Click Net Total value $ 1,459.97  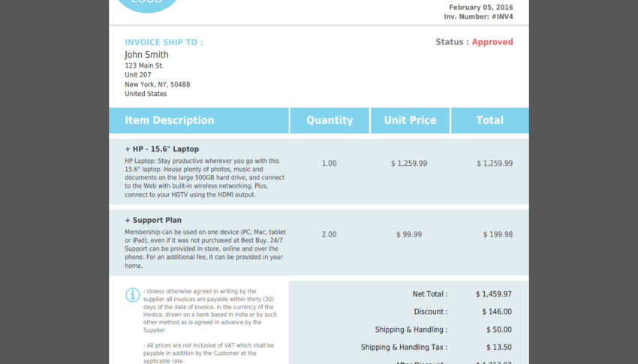click(494, 294)
